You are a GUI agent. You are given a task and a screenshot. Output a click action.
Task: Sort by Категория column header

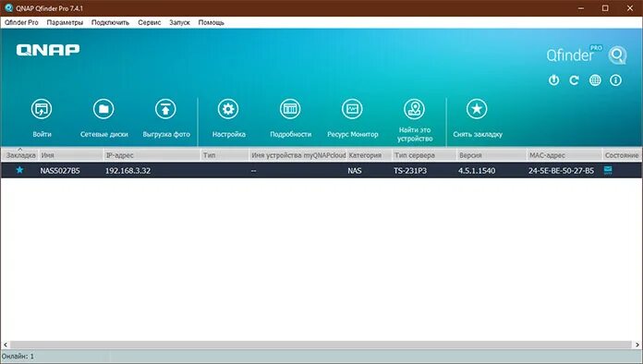point(370,155)
